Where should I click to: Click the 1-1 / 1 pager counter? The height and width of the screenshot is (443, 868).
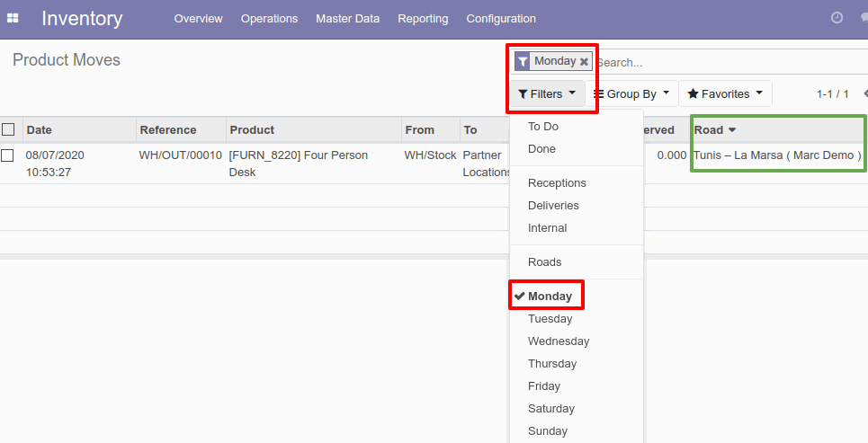pyautogui.click(x=832, y=93)
